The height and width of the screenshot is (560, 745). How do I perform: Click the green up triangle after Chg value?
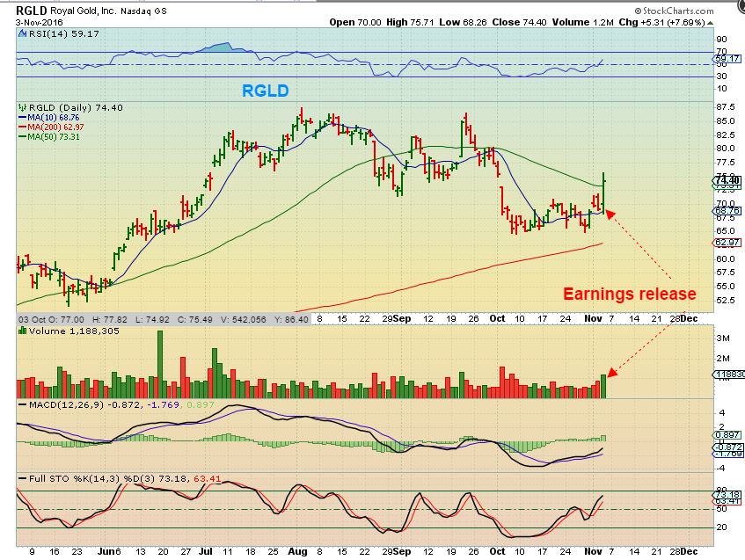(x=710, y=22)
